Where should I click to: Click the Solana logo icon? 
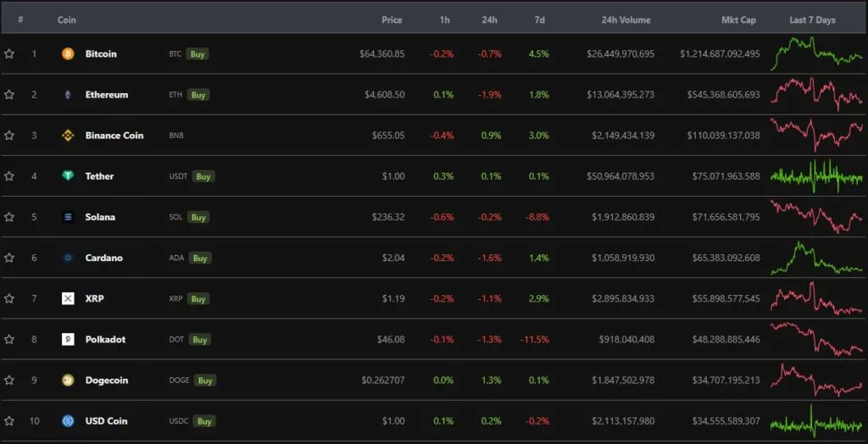coord(68,217)
